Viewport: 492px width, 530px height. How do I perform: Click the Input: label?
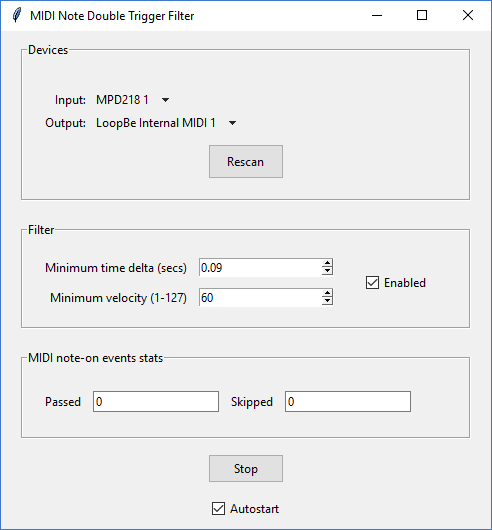pyautogui.click(x=70, y=100)
